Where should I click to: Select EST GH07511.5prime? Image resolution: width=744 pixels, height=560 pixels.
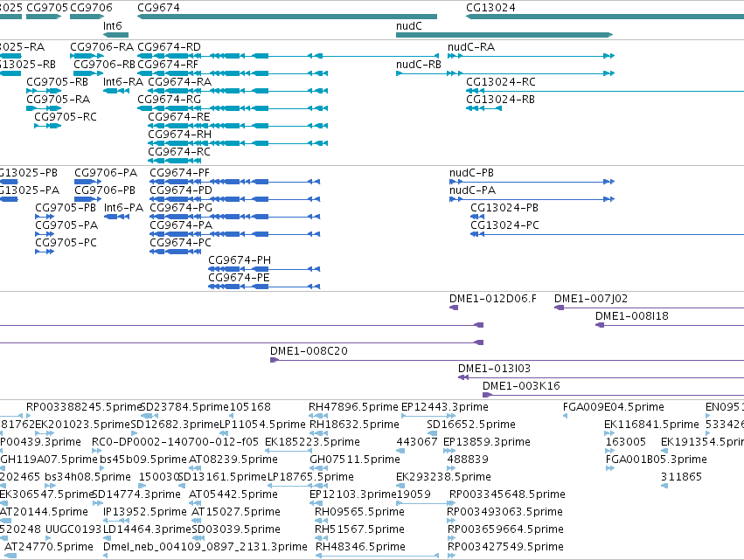[355, 460]
